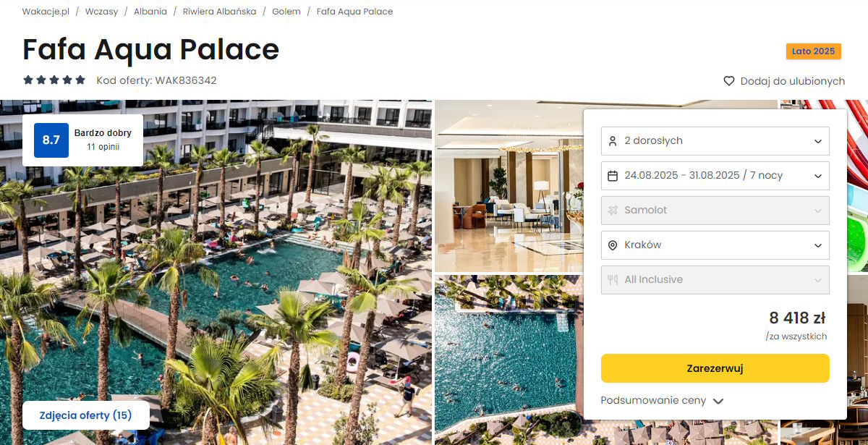The image size is (868, 445).
Task: Click the airplane icon next to Samolot
Action: (613, 210)
